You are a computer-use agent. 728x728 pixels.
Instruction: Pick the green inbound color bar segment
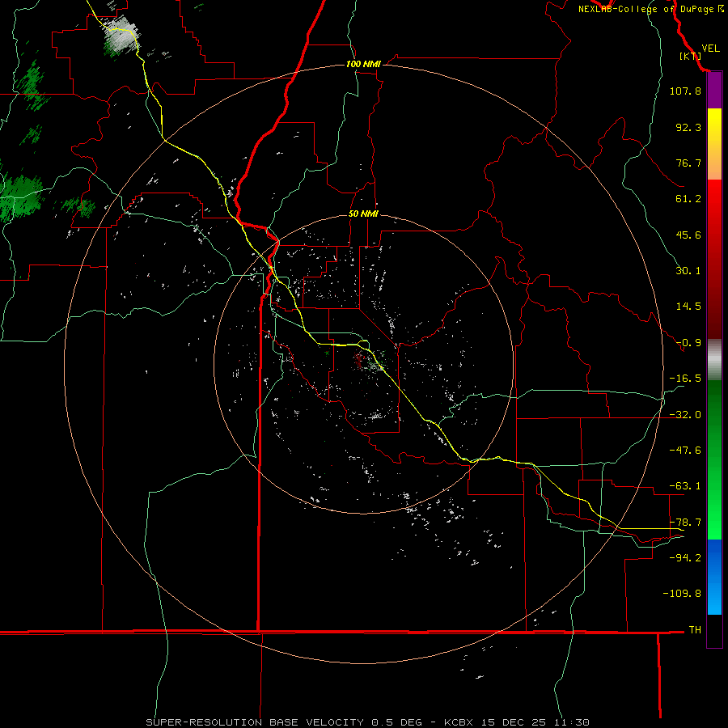714,459
